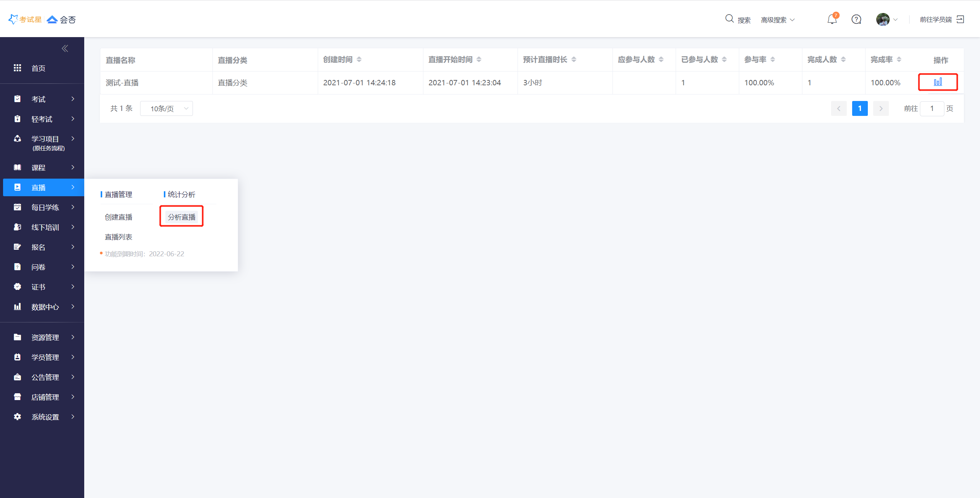Click the user avatar picture

coord(883,19)
